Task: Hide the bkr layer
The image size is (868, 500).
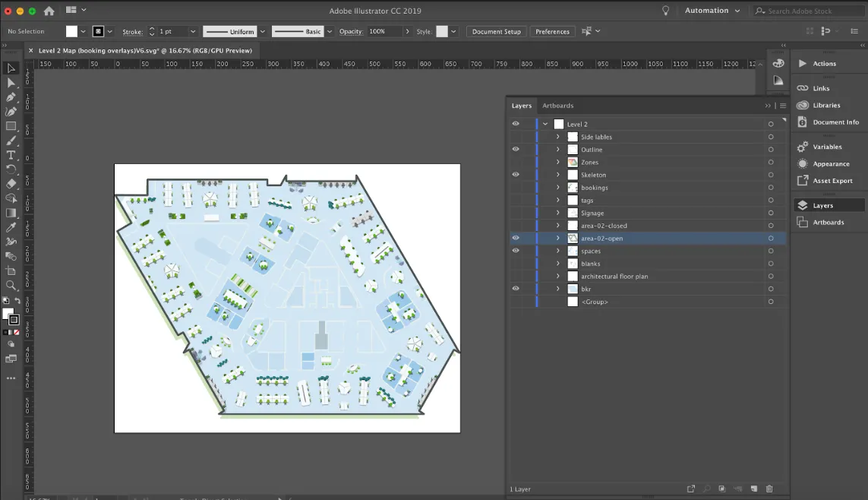Action: coord(516,288)
